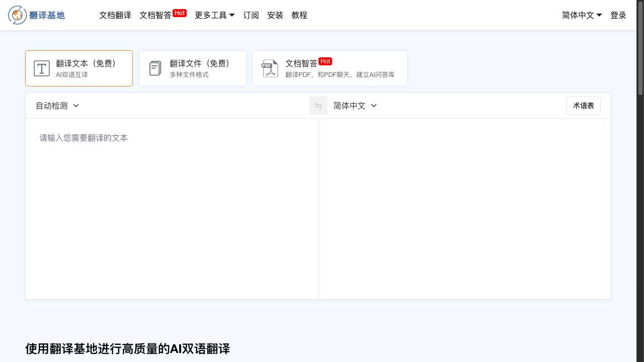This screenshot has width=644, height=362.
Task: Go to the 订阅 page
Action: [251, 15]
